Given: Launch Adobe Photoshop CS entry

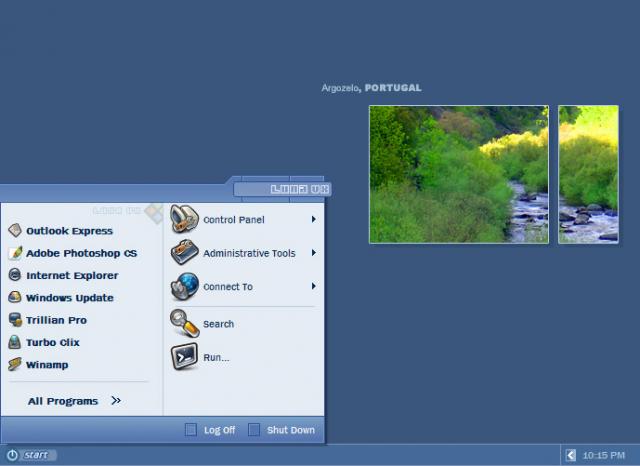Looking at the screenshot, I should click(x=82, y=253).
